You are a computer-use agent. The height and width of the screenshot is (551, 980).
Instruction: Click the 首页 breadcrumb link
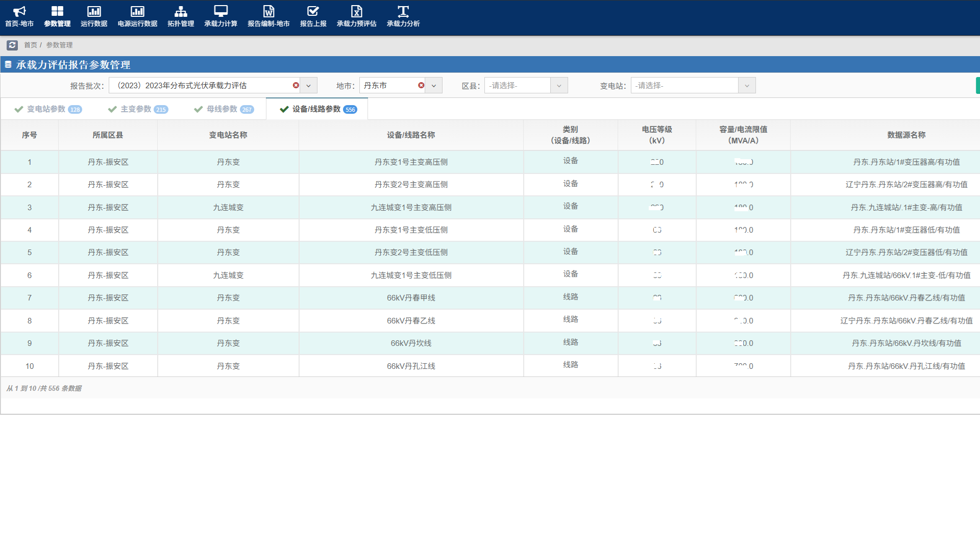30,45
